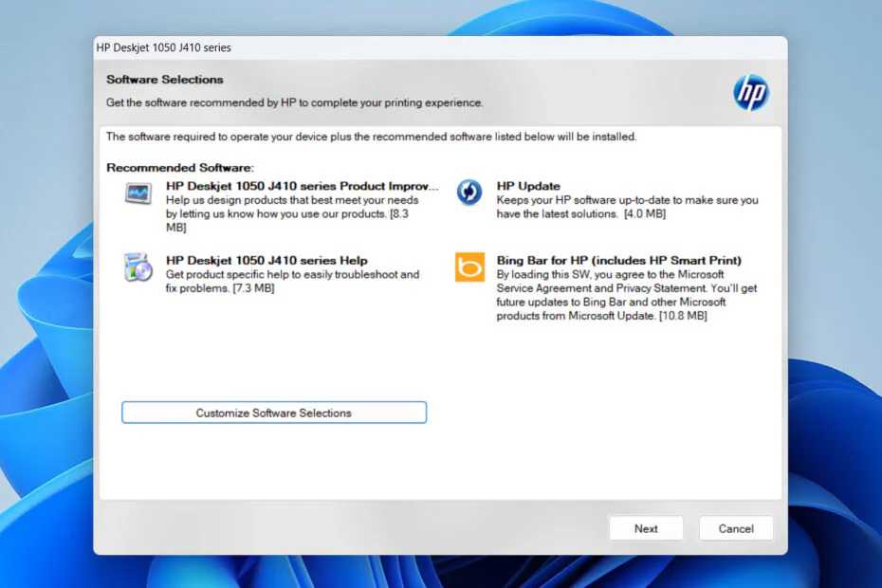Cancel the HP installer
882x588 pixels.
pos(736,528)
